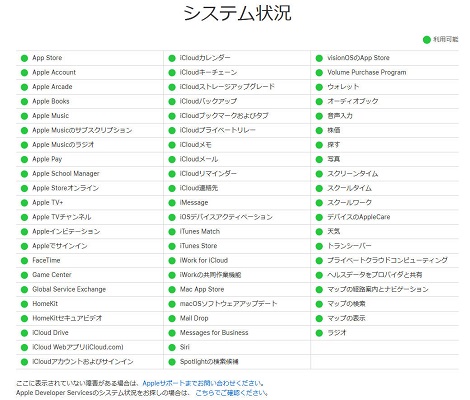Image resolution: width=470 pixels, height=400 pixels.
Task: Click the iTunes Match entry
Action: tap(200, 231)
